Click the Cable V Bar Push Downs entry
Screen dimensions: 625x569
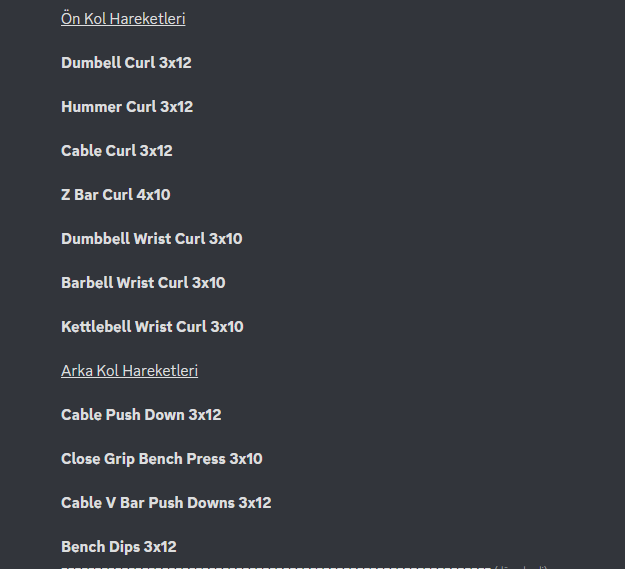166,503
